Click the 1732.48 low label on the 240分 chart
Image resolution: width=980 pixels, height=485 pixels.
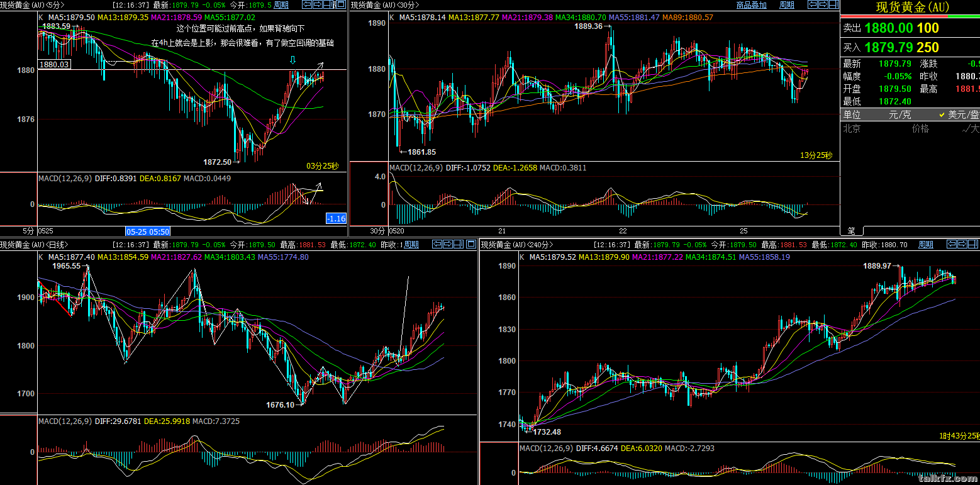(547, 432)
